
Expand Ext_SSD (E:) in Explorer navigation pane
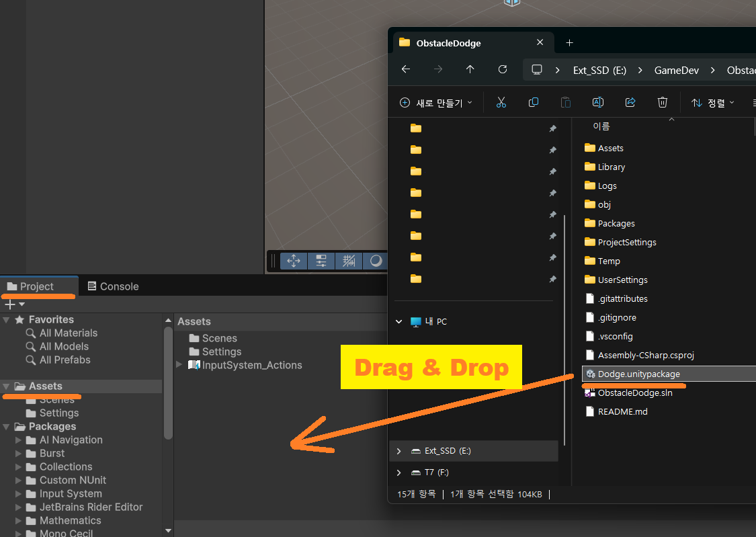pos(398,451)
